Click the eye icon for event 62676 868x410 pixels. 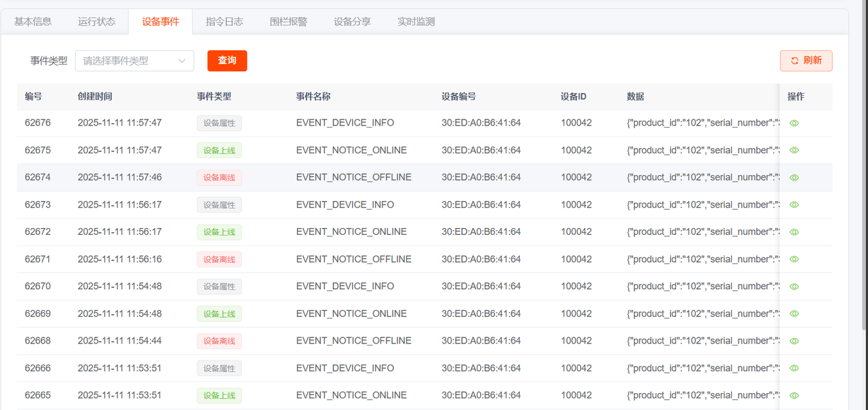pos(794,123)
